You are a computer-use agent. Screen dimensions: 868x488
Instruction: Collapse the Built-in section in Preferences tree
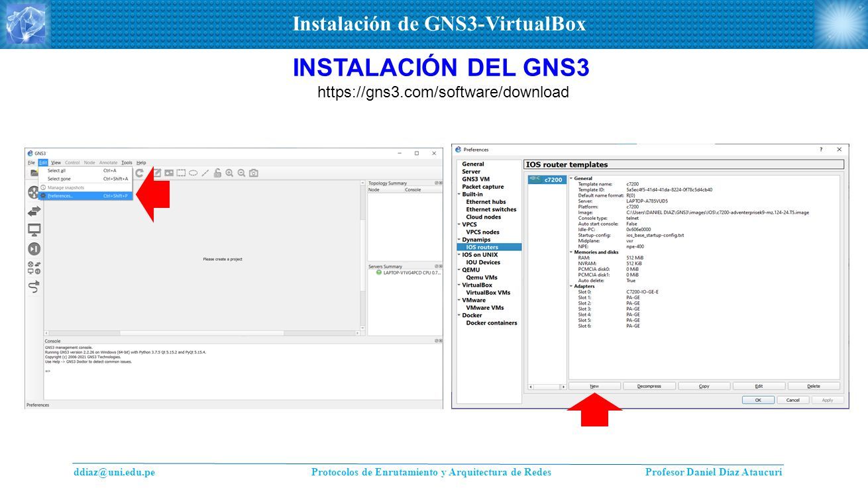pyautogui.click(x=459, y=195)
